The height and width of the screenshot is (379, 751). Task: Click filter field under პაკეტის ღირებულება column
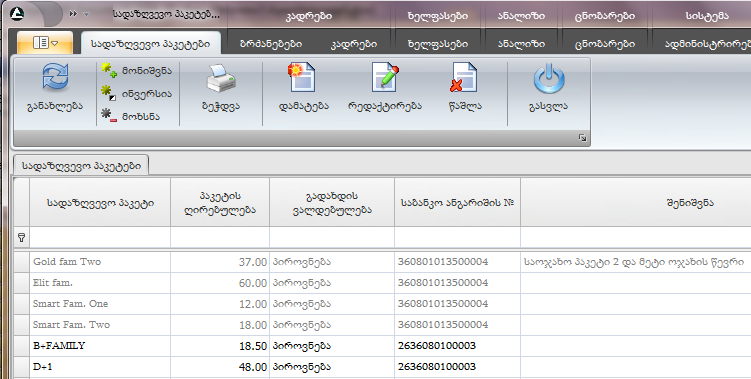220,237
